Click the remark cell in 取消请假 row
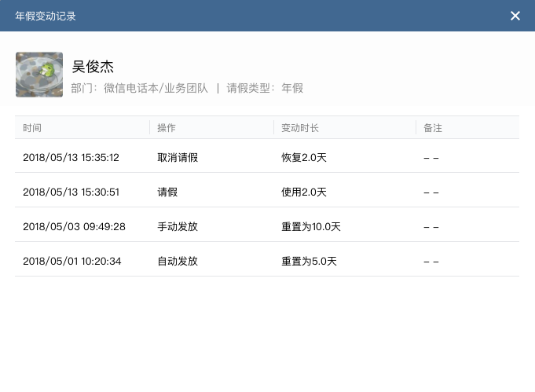Image resolution: width=535 pixels, height=392 pixels. tap(431, 159)
